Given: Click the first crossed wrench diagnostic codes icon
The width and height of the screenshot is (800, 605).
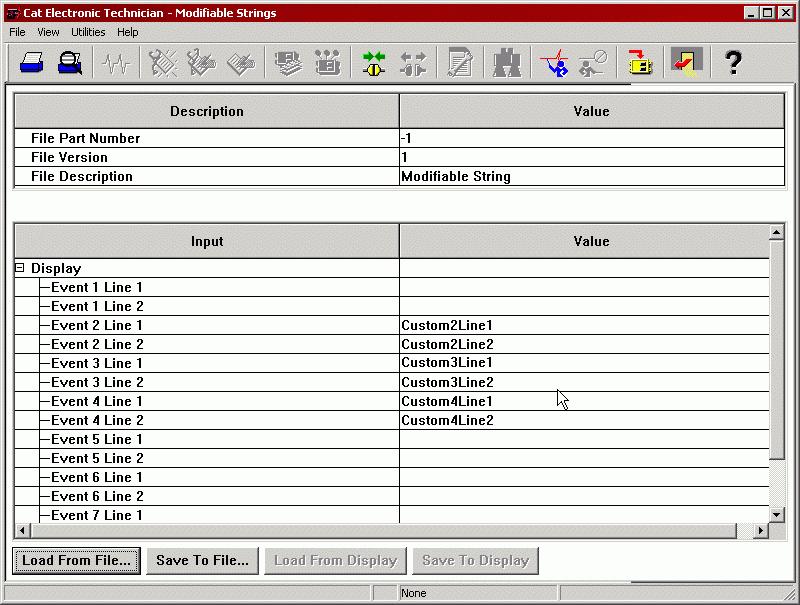Looking at the screenshot, I should pyautogui.click(x=163, y=63).
